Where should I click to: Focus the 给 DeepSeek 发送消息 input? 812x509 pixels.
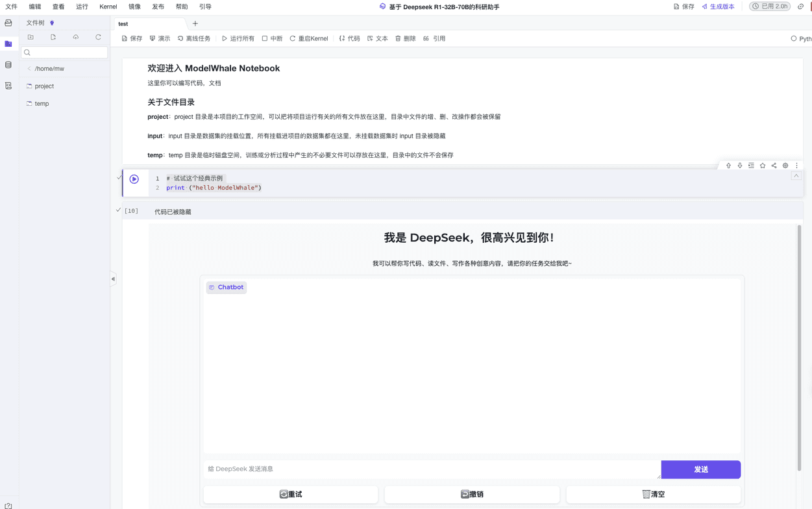[x=432, y=469]
